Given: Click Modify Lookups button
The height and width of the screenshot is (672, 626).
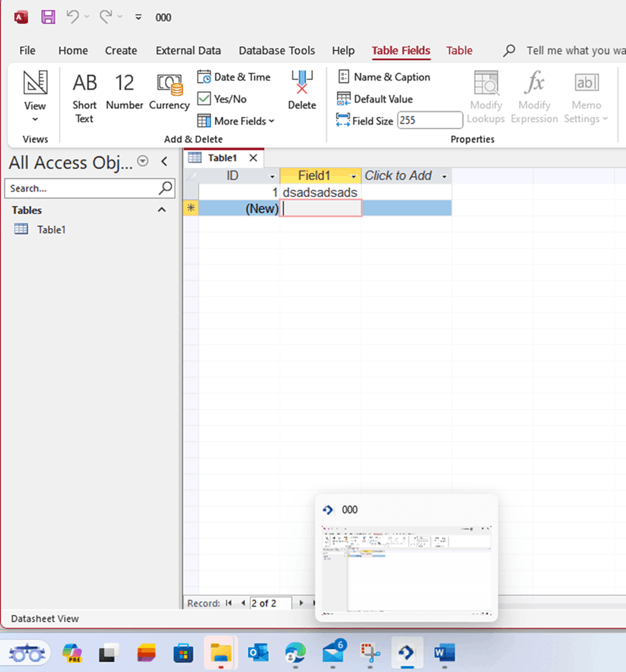Looking at the screenshot, I should [486, 97].
